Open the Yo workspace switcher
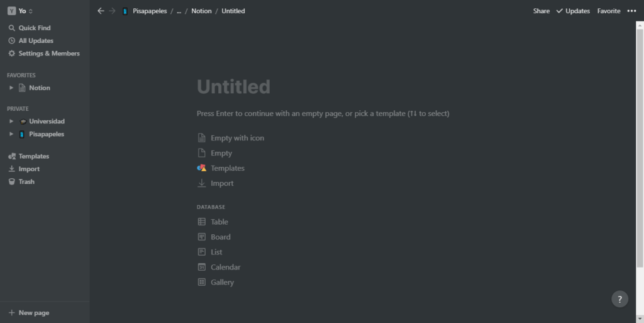 pos(20,11)
